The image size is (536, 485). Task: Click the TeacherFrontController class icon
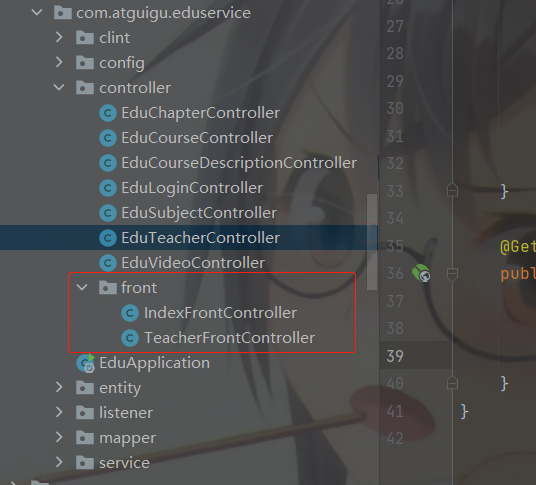click(x=130, y=338)
